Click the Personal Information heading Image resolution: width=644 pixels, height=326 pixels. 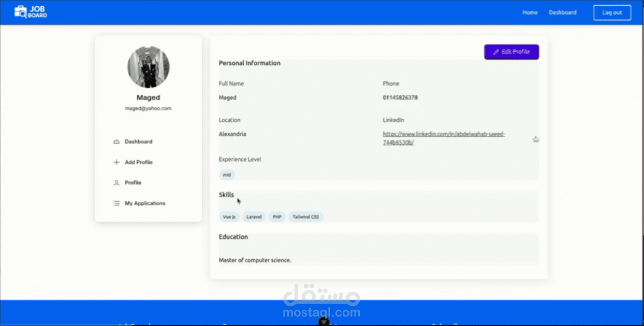(250, 63)
